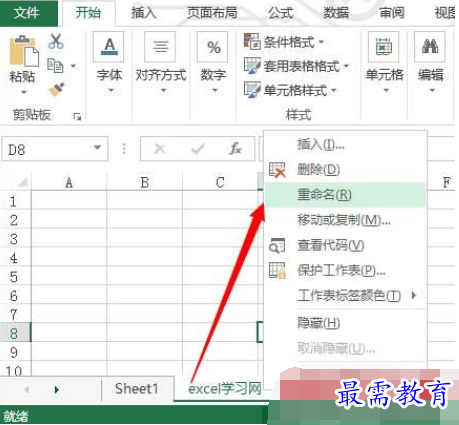
Task: Switch to the 数据 Data tab
Action: coord(336,13)
